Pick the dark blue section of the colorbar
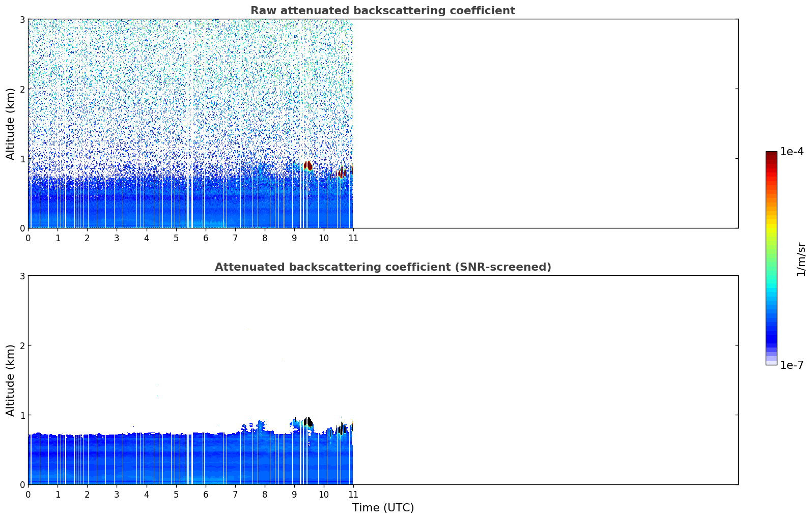The width and height of the screenshot is (812, 519). pyautogui.click(x=771, y=336)
